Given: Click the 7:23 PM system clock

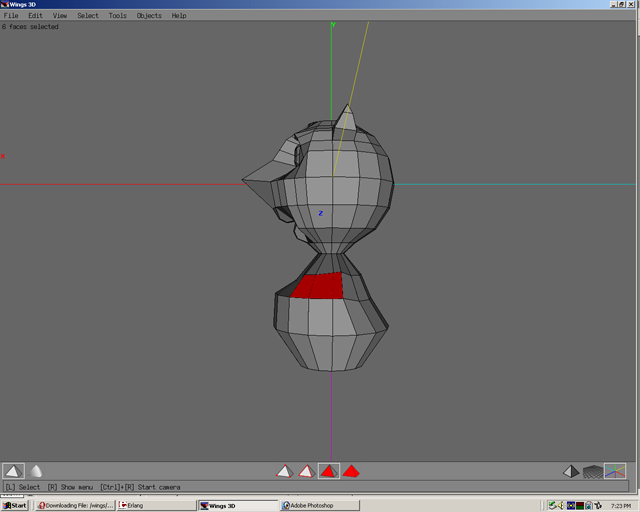Looking at the screenshot, I should pos(621,506).
